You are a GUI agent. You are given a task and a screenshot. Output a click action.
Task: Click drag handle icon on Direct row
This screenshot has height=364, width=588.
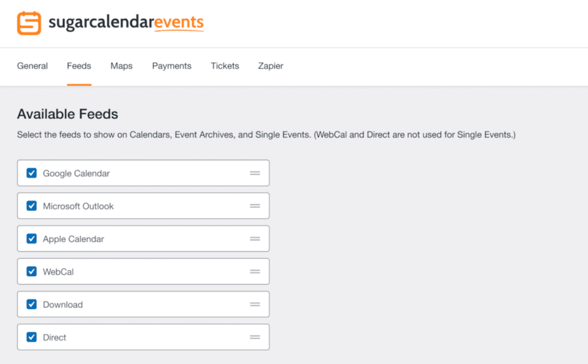255,337
